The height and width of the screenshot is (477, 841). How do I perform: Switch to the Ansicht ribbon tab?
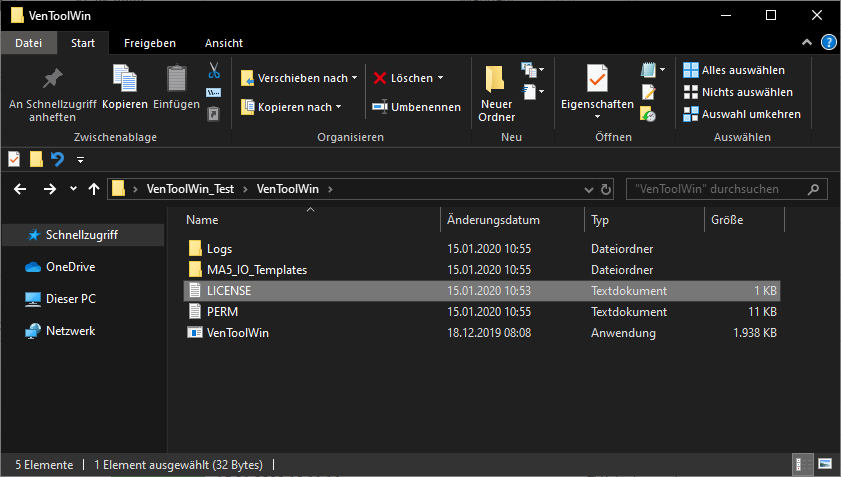coord(224,43)
